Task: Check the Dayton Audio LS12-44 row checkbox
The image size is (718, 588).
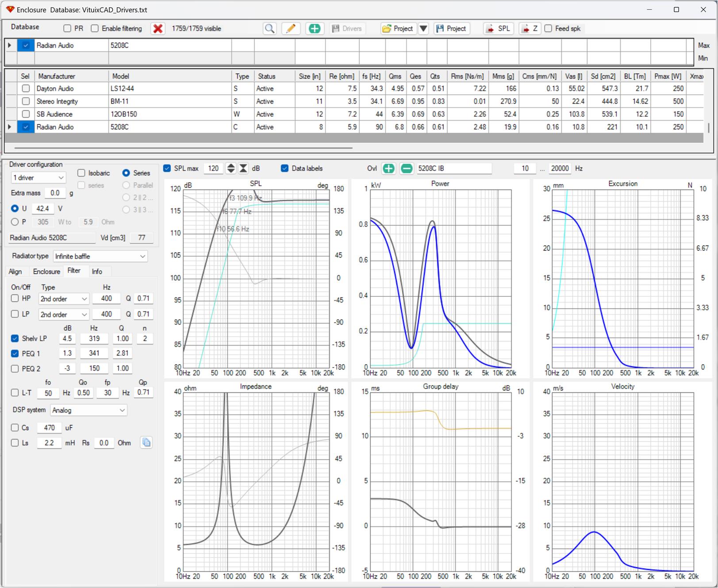Action: tap(26, 88)
